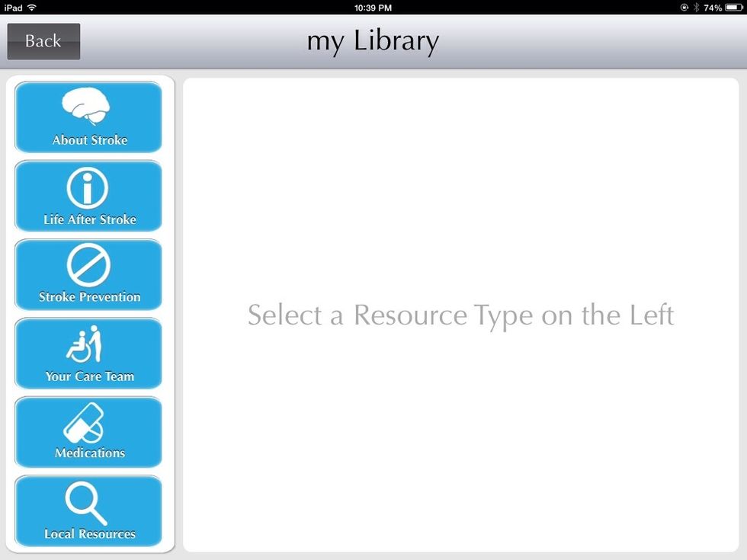Screen dimensions: 747x560
Task: Select Local Resources in the sidebar menu
Action: click(88, 512)
